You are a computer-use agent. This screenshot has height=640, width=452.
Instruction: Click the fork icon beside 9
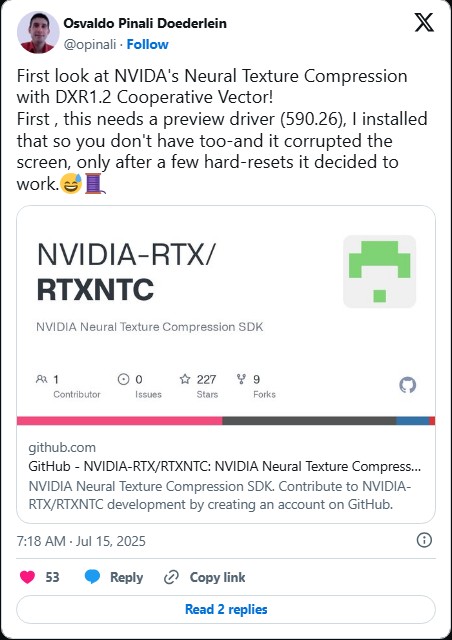point(241,379)
